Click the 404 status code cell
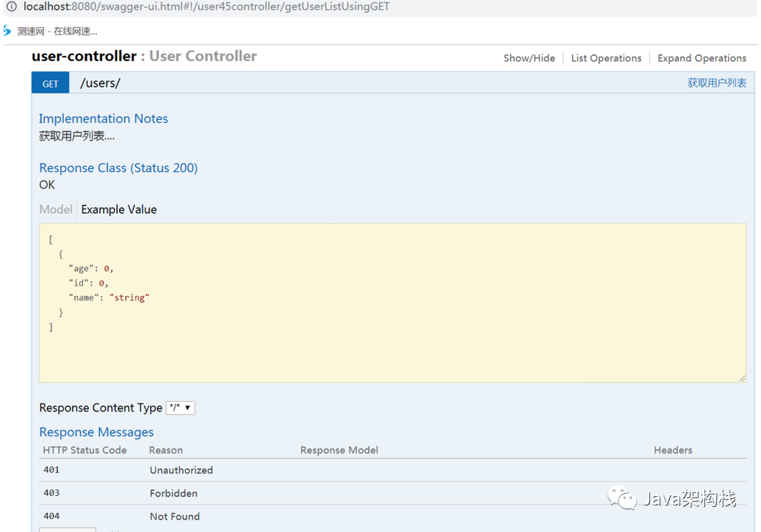761x532 pixels. click(x=51, y=517)
